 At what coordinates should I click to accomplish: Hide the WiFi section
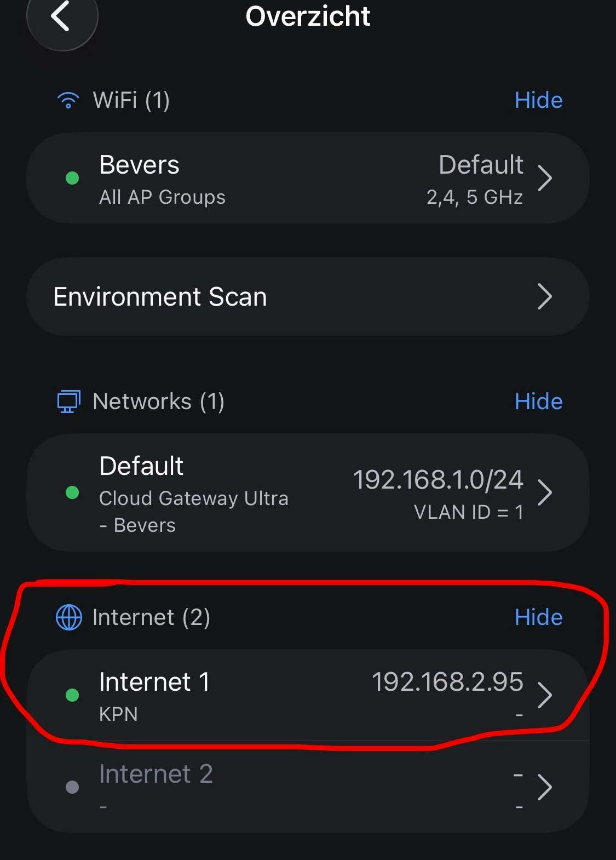pos(538,100)
